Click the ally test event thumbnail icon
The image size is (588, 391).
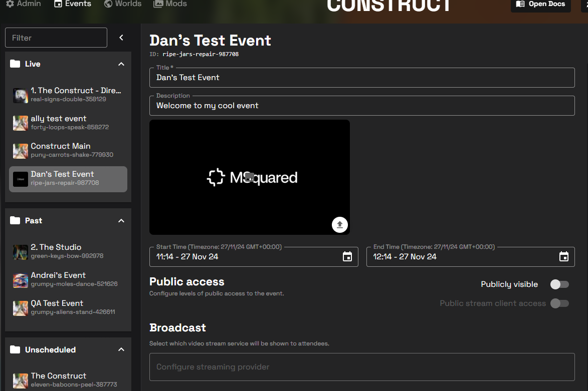point(21,123)
